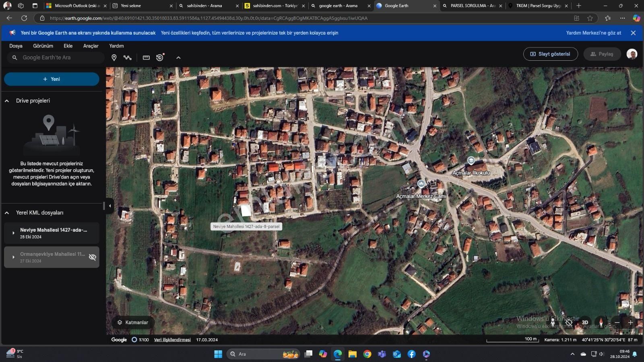Open the Ekle menu

[68, 46]
